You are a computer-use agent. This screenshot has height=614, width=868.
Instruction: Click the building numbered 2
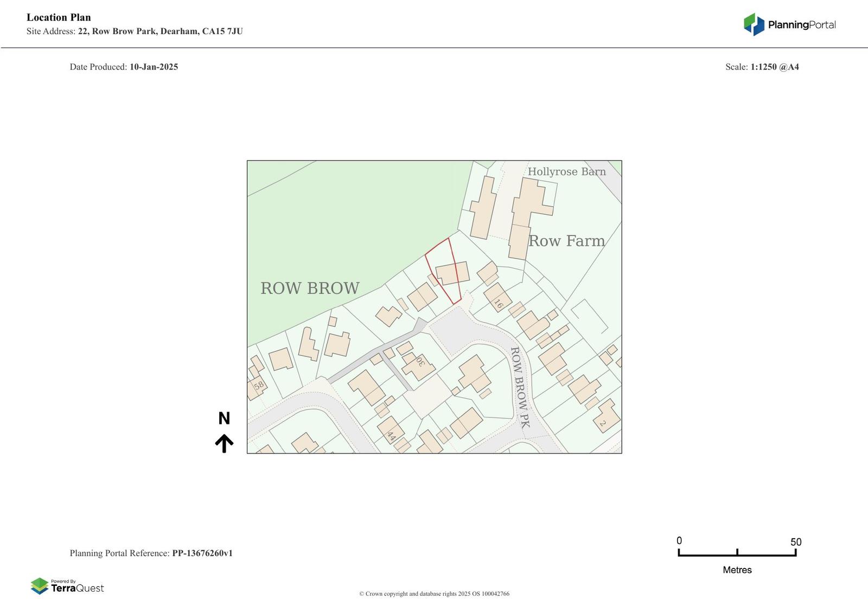point(607,417)
